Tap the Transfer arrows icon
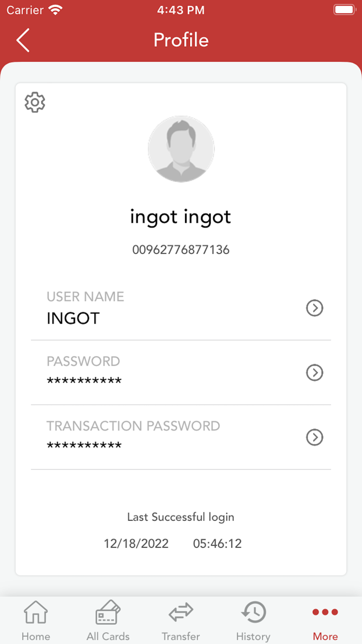 (x=180, y=613)
